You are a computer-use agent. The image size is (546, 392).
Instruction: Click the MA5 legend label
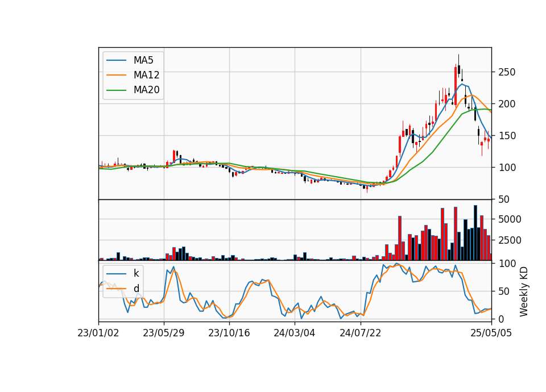tap(143, 60)
